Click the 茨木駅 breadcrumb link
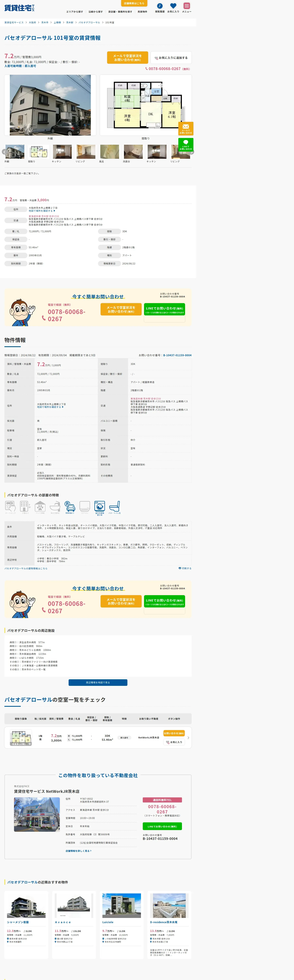 (70, 22)
